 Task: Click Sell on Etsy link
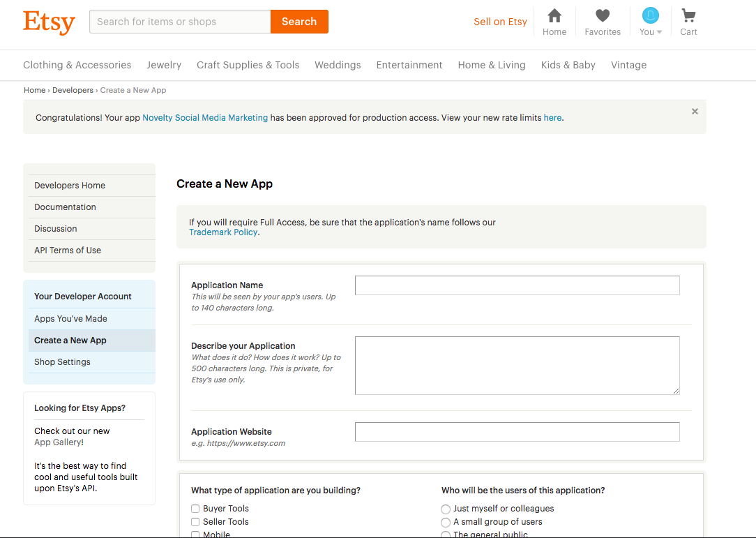click(500, 22)
